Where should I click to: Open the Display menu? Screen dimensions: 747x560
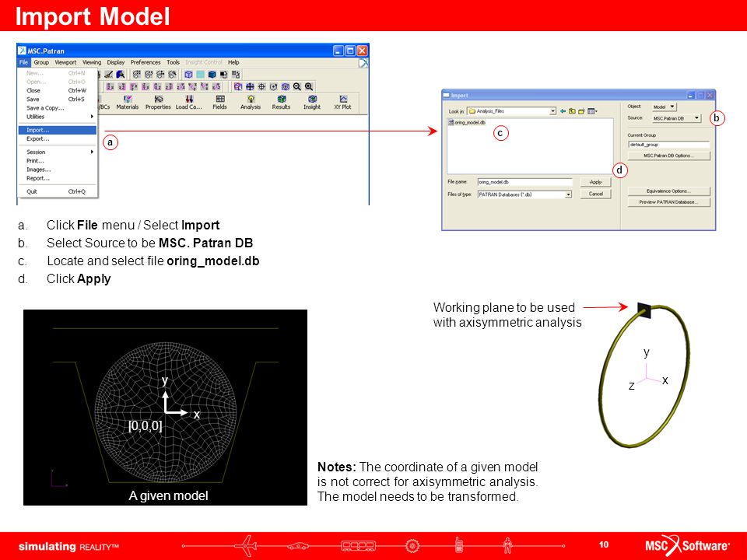[115, 62]
